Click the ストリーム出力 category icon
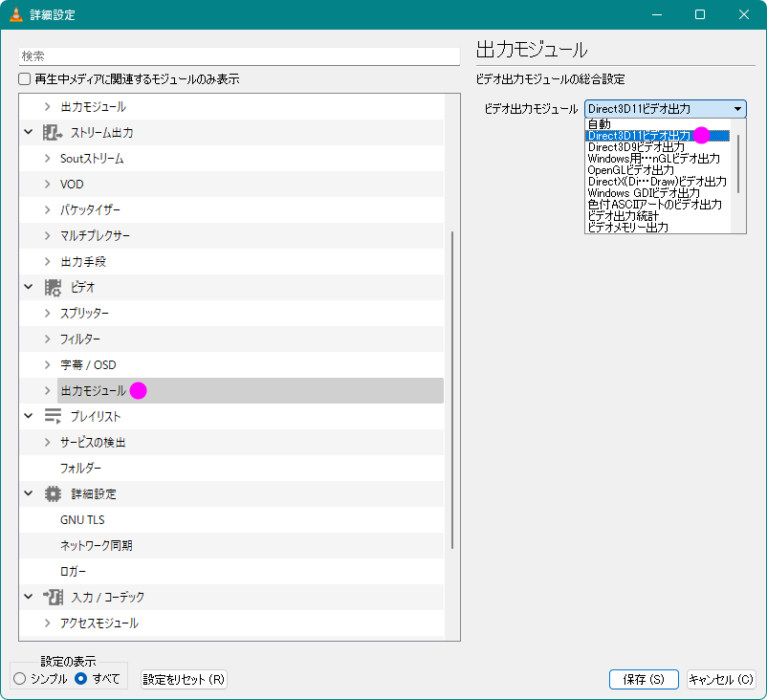Image resolution: width=767 pixels, height=700 pixels. click(53, 133)
